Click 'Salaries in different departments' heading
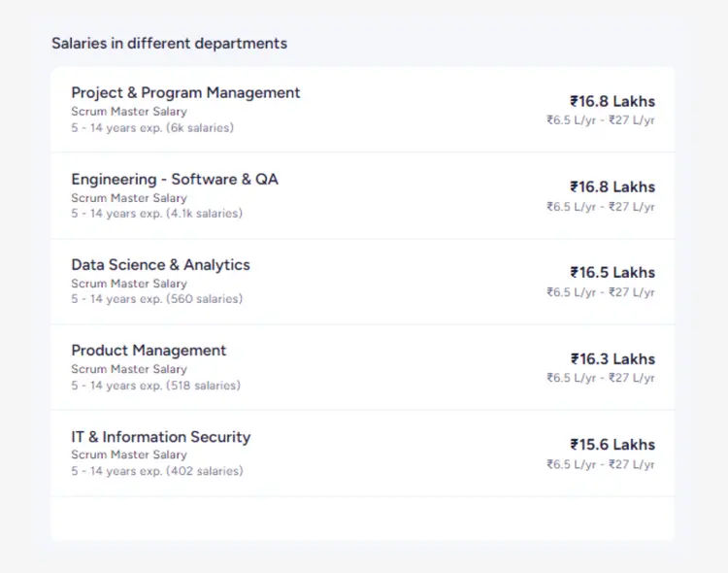The height and width of the screenshot is (573, 728). pos(169,44)
